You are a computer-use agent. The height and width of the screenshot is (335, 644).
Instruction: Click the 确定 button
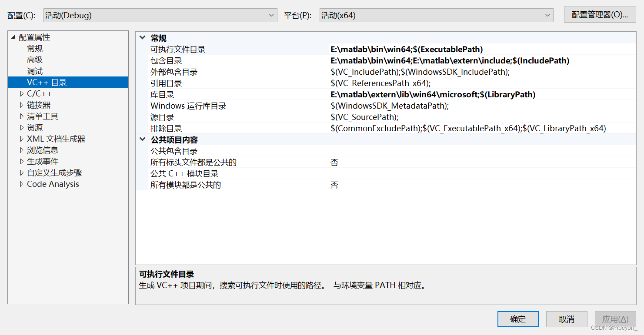pyautogui.click(x=517, y=319)
